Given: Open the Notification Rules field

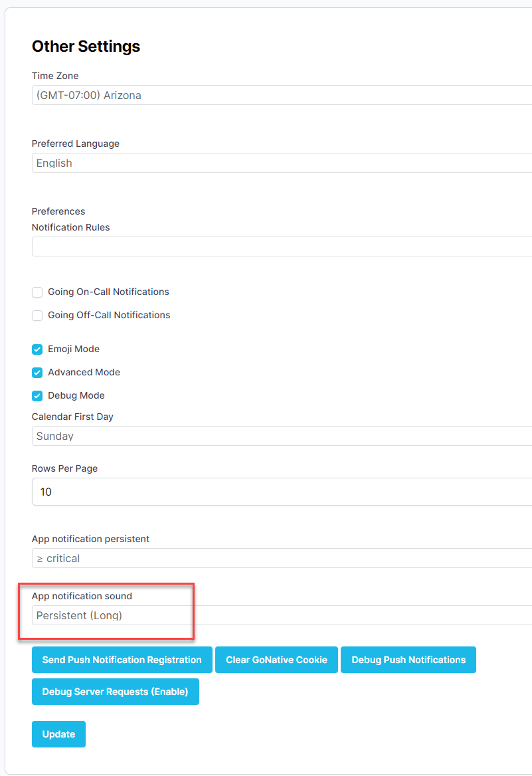Looking at the screenshot, I should coord(282,246).
